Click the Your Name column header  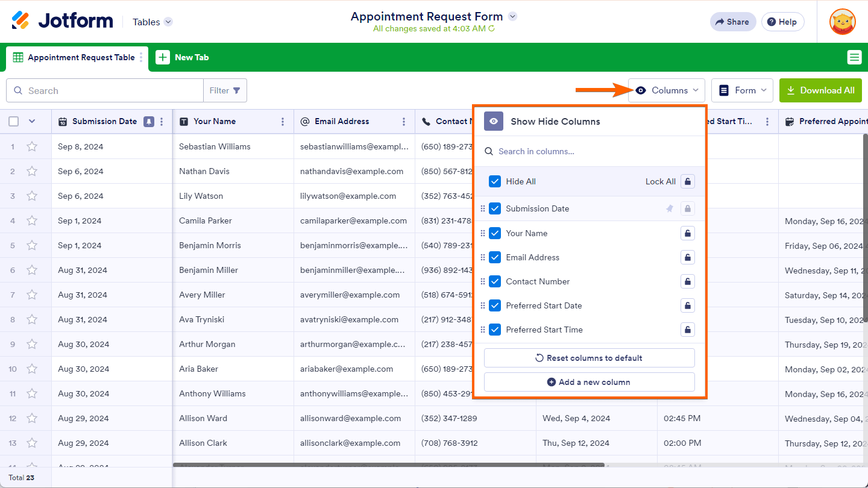click(233, 121)
